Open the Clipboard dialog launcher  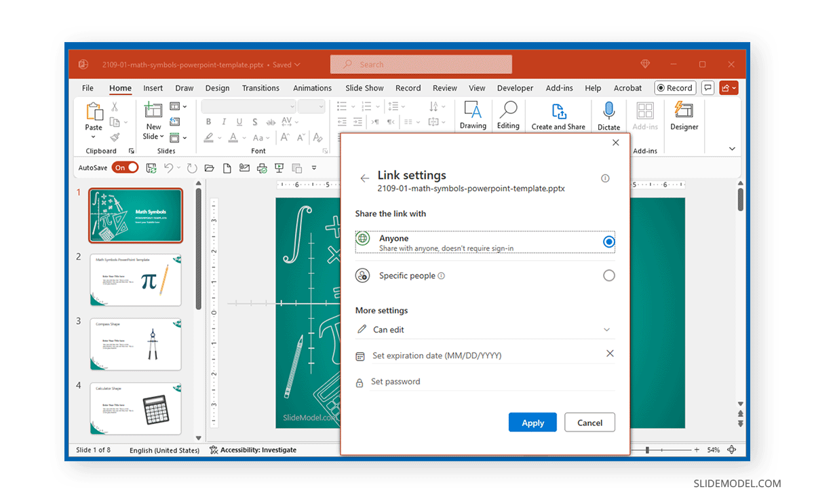pos(131,151)
